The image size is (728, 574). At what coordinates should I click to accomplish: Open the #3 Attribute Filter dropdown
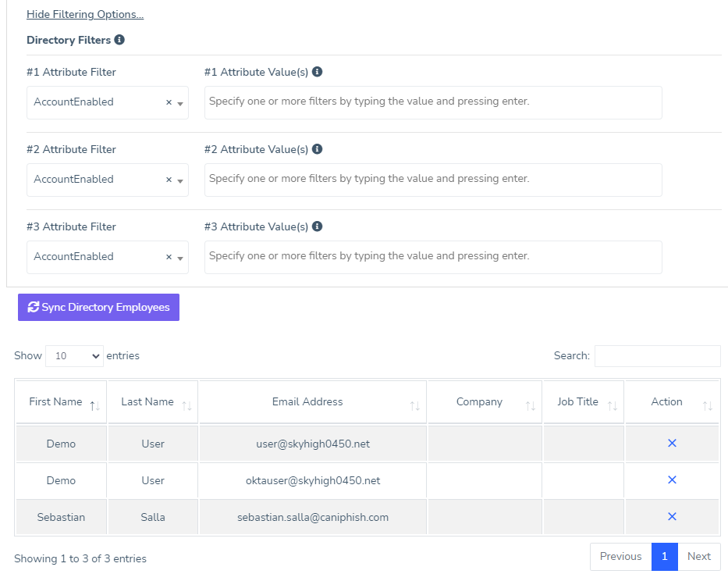[180, 258]
